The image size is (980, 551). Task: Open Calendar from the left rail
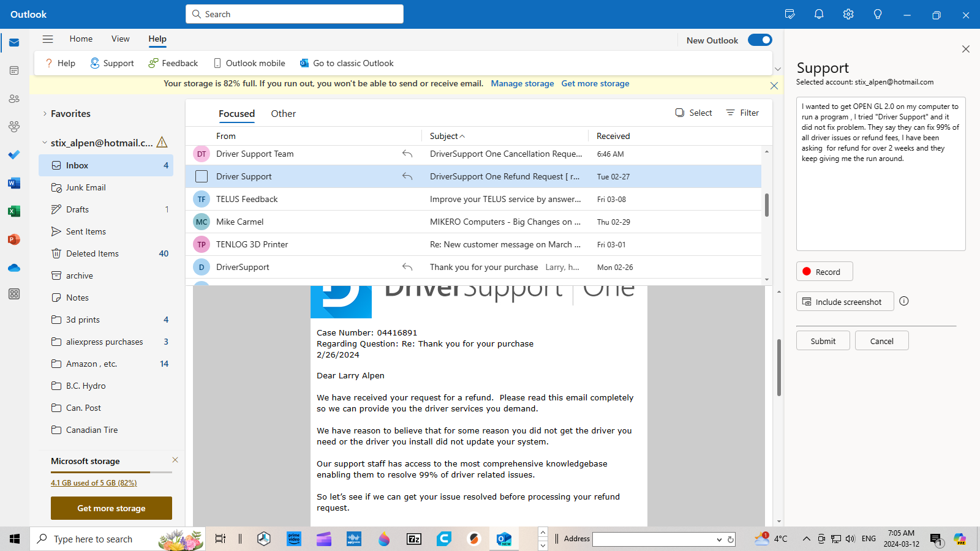click(14, 70)
